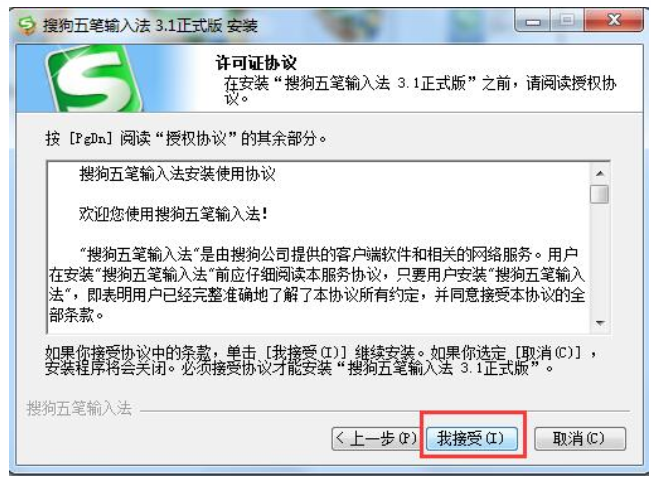Minimize the installer window
Viewport: 651px width, 480px height.
tap(533, 21)
